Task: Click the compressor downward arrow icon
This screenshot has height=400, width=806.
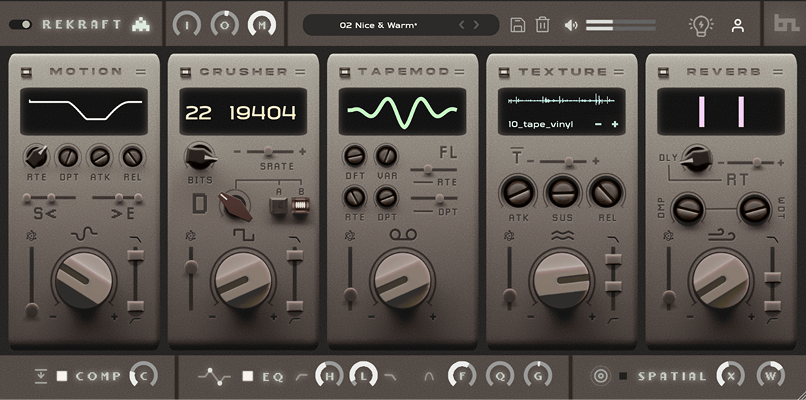Action: point(41,376)
